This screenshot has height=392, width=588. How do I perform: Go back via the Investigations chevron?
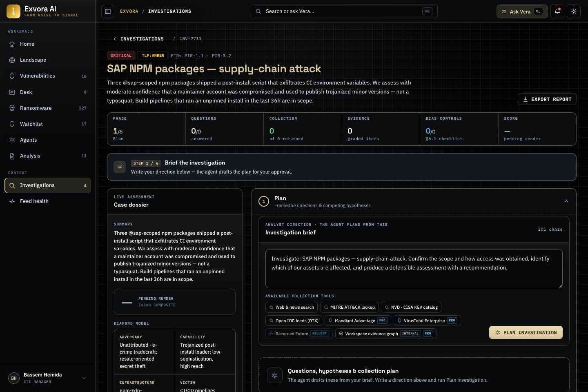point(115,39)
